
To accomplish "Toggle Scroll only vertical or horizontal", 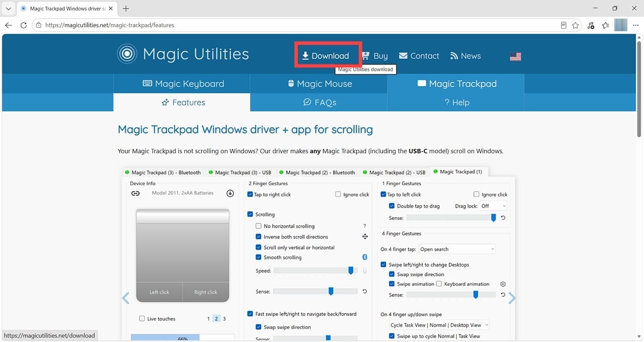I will pos(259,247).
